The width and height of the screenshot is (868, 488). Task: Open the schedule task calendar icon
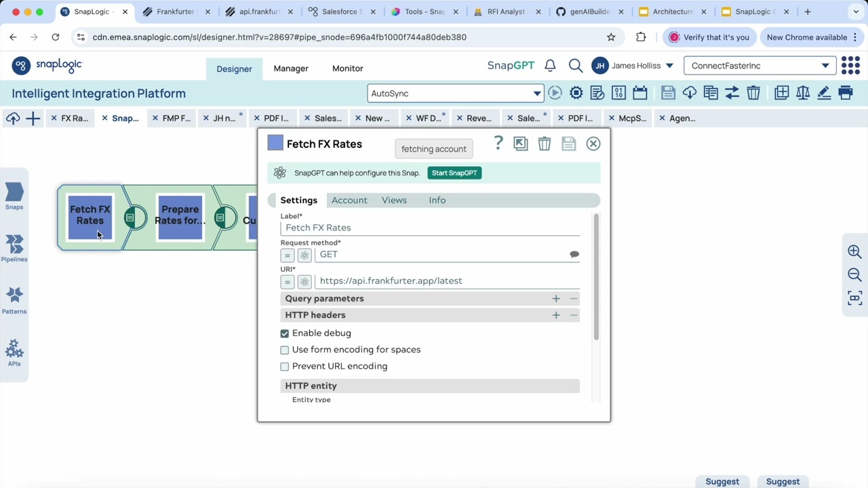point(639,93)
